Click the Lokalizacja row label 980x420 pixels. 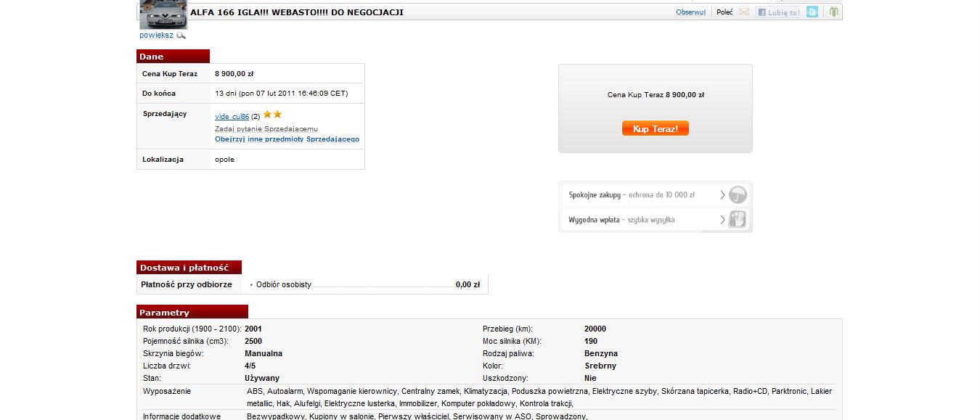tap(163, 160)
